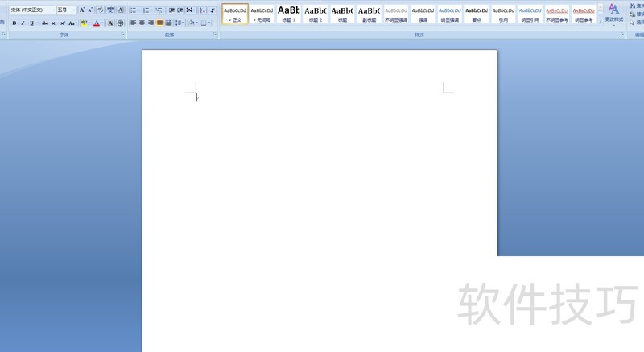Click the line spacing icon
The height and width of the screenshot is (352, 644).
[180, 23]
